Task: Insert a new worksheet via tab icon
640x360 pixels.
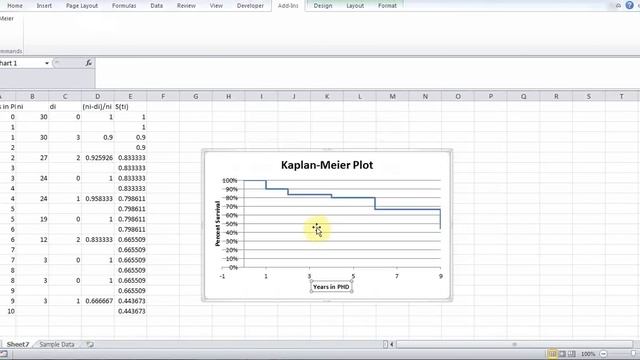Action: (x=90, y=344)
